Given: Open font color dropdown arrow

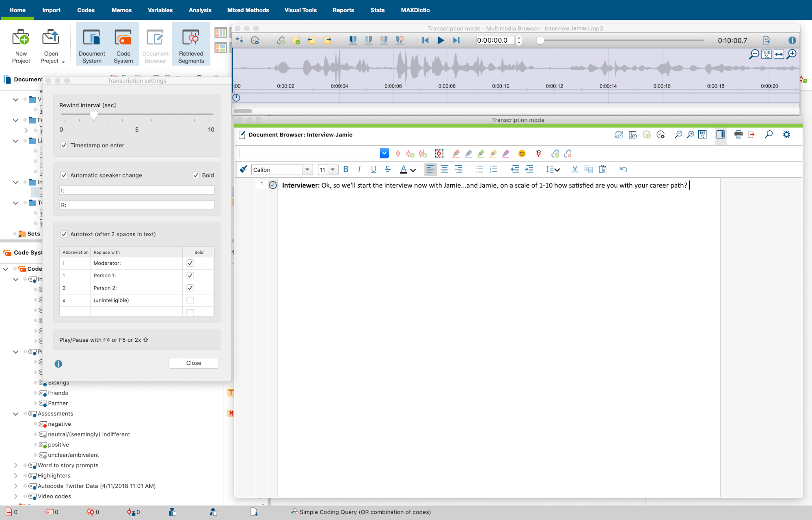Looking at the screenshot, I should (x=413, y=170).
